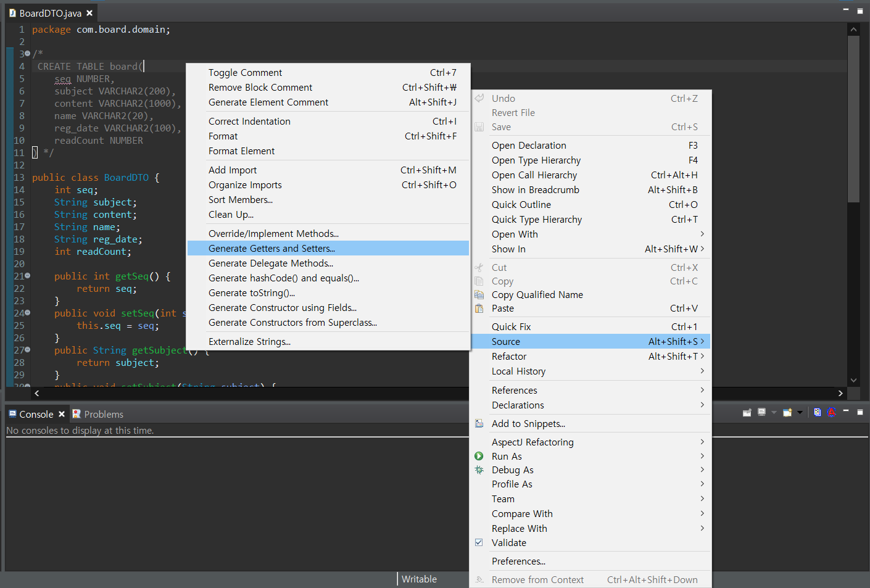Maximize the Console view panel
This screenshot has width=870, height=588.
click(860, 412)
